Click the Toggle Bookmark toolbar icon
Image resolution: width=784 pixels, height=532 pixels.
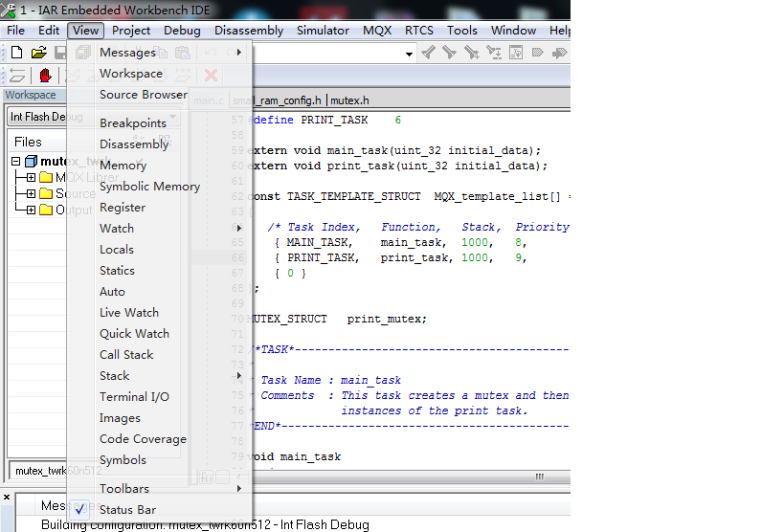537,53
